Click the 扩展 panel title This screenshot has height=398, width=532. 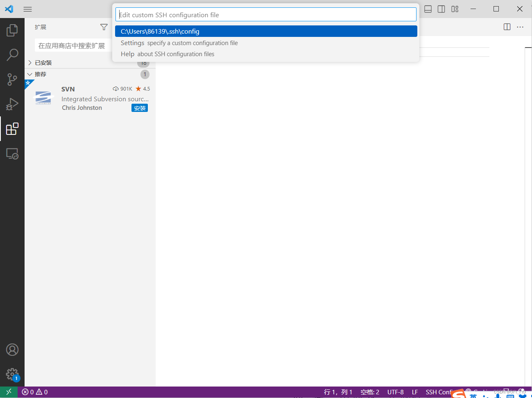pos(41,27)
